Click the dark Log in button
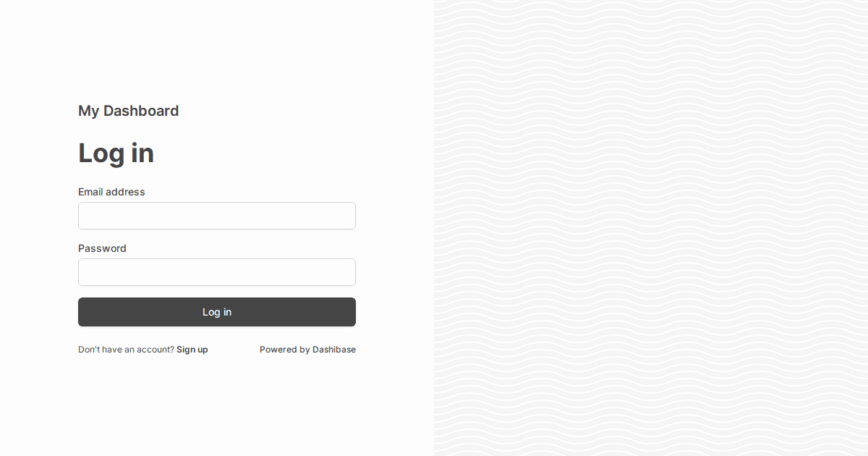868x456 pixels. click(x=217, y=312)
